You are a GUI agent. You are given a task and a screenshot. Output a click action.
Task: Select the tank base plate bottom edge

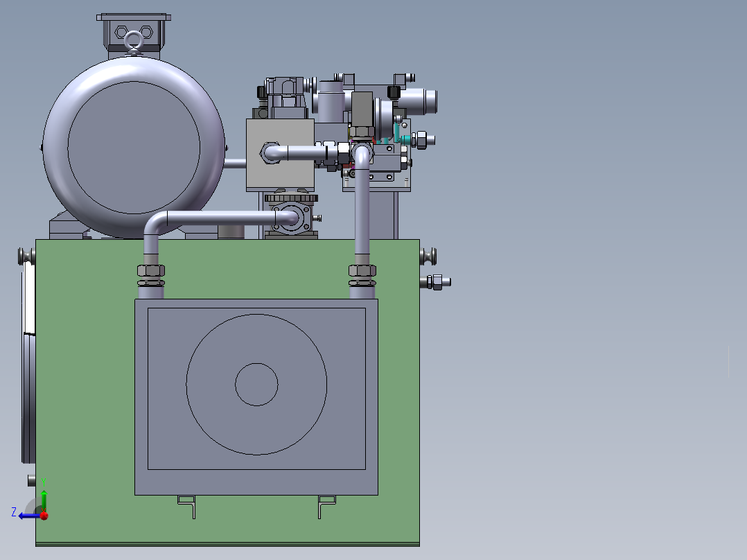[228, 545]
